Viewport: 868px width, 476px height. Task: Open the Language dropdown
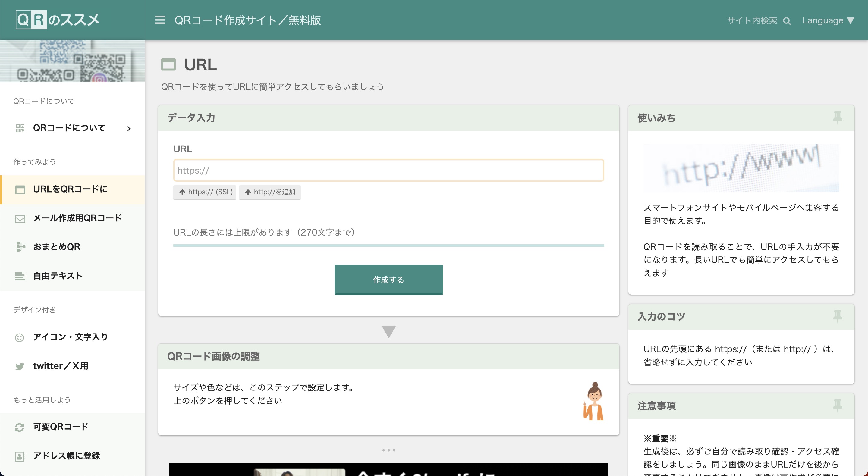click(828, 20)
